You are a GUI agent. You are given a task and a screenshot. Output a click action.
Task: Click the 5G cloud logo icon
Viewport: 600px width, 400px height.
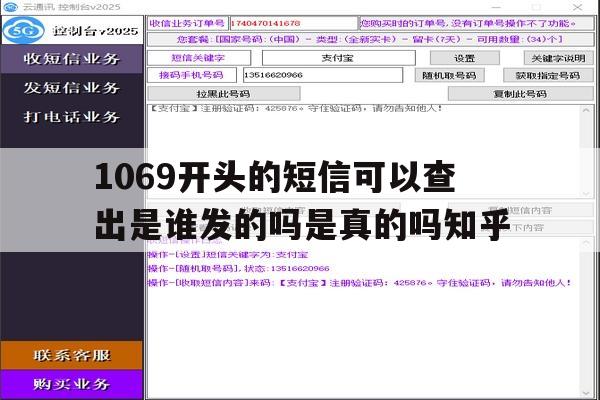click(x=23, y=30)
